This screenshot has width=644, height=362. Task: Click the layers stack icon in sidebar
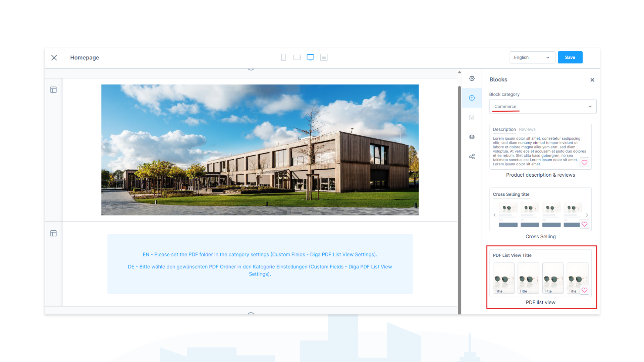pyautogui.click(x=472, y=136)
